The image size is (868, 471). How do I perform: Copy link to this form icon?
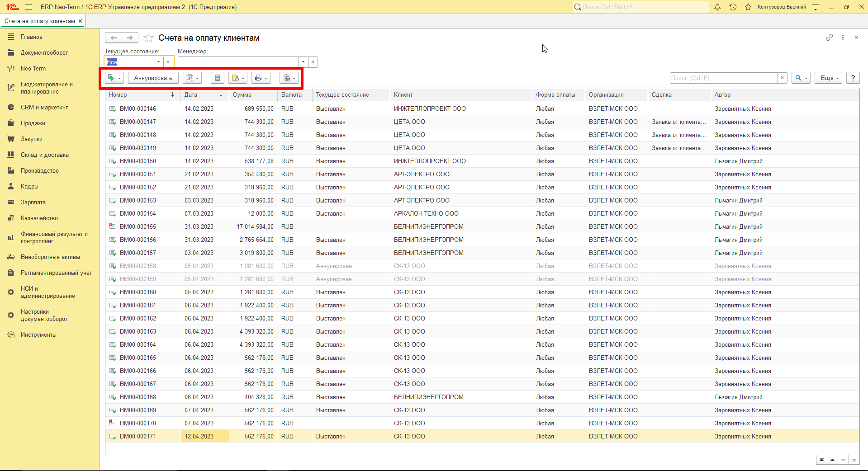click(x=829, y=38)
